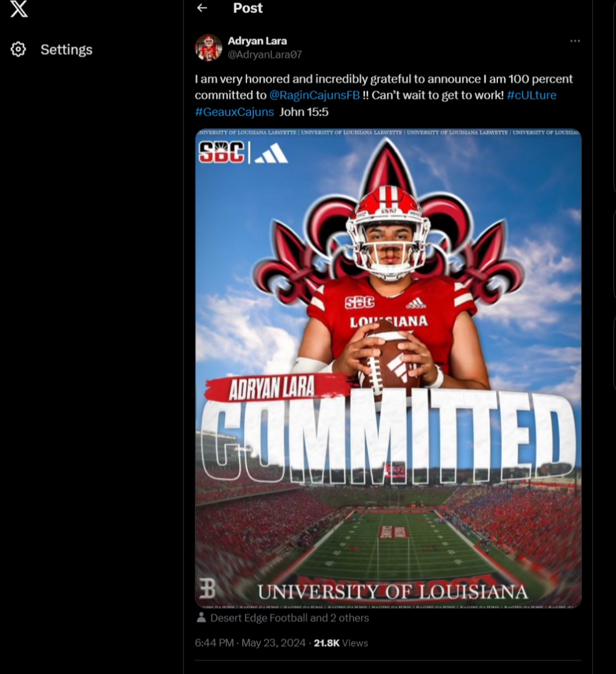616x674 pixels.
Task: Go back using the left arrow
Action: tap(202, 8)
